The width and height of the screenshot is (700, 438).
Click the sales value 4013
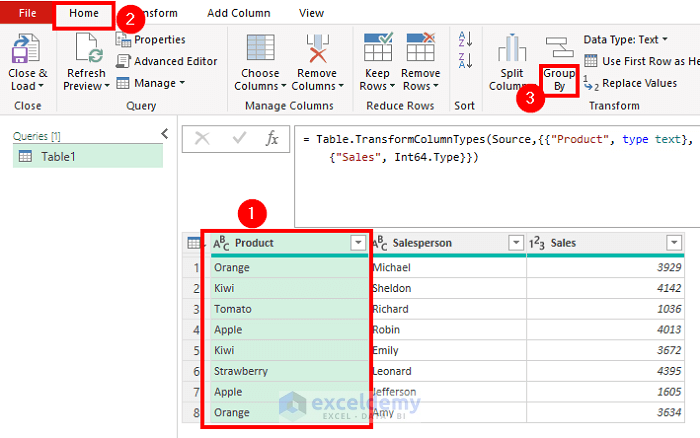point(605,330)
